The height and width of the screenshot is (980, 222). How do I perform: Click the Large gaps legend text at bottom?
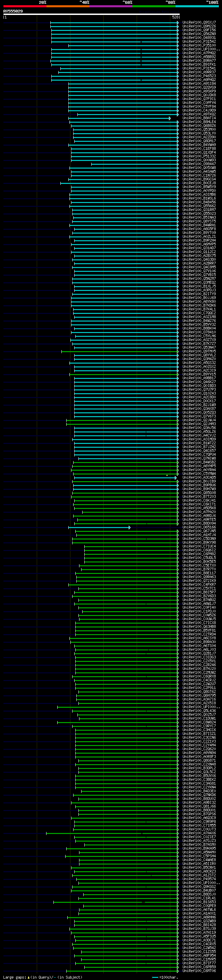tap(43, 977)
